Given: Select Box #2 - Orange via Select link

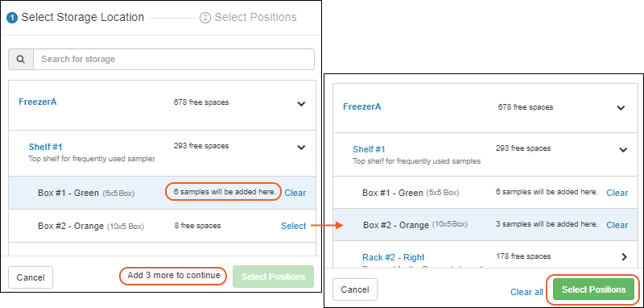Looking at the screenshot, I should (293, 226).
